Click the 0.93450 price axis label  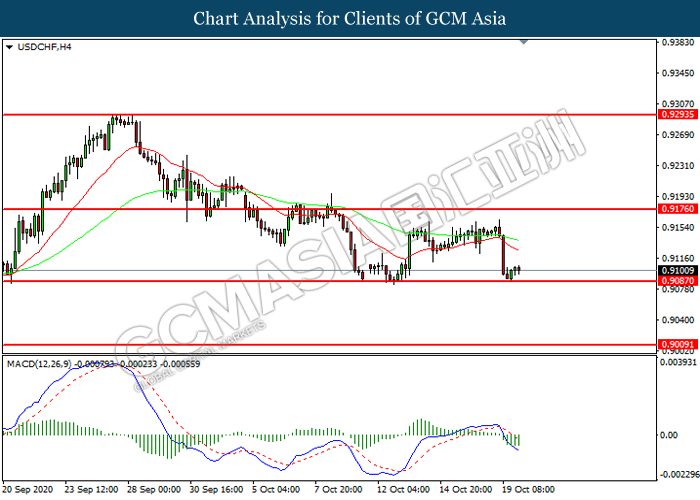pyautogui.click(x=678, y=73)
